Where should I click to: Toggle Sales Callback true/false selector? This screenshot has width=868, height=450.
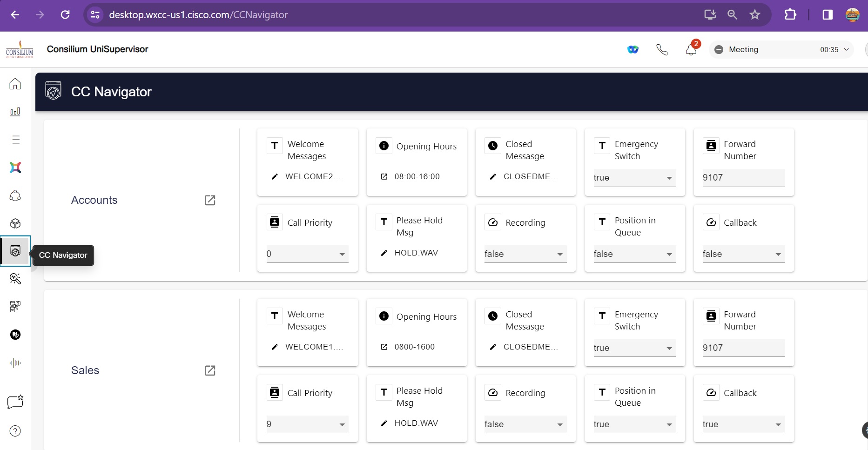coord(743,424)
